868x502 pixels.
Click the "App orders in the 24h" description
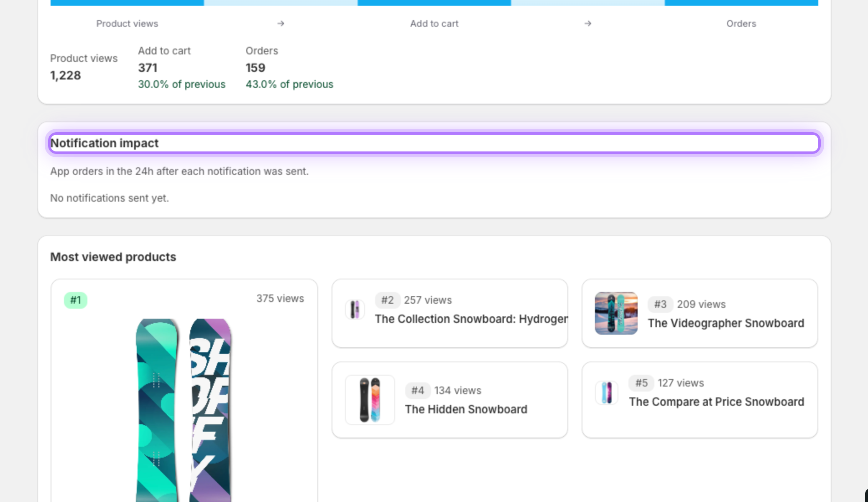click(179, 171)
